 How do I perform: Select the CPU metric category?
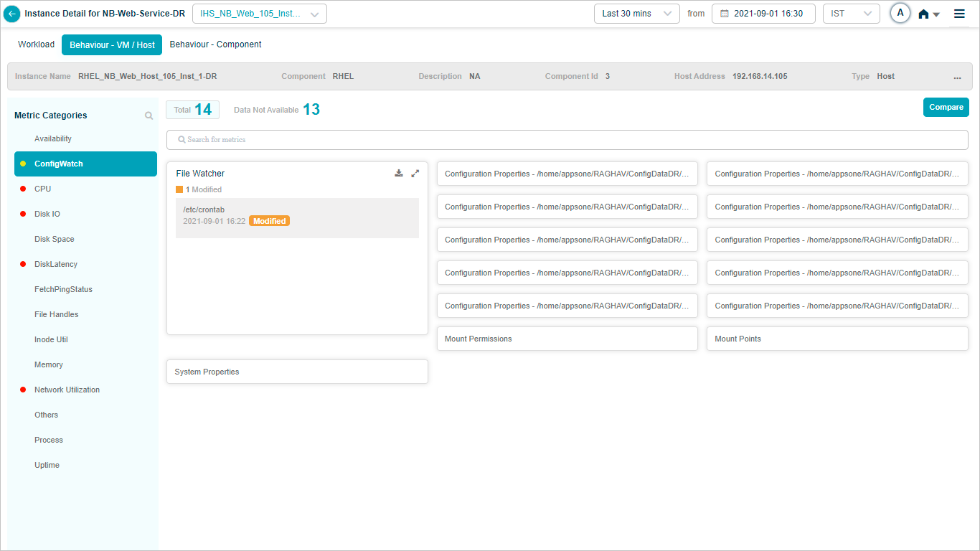click(42, 189)
